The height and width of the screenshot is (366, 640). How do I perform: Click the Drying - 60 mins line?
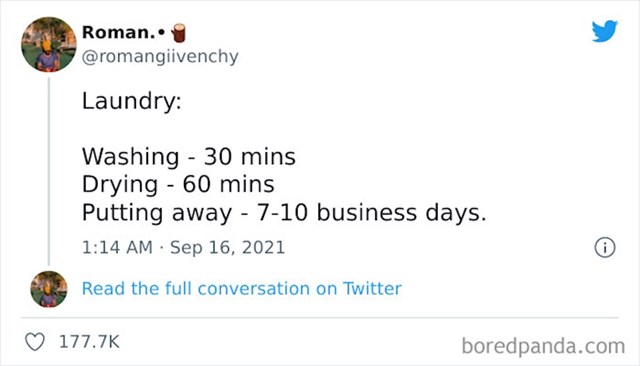pos(178,184)
